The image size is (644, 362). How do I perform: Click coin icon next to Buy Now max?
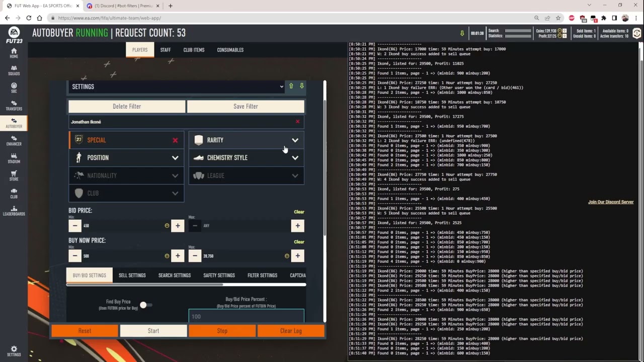tap(287, 256)
